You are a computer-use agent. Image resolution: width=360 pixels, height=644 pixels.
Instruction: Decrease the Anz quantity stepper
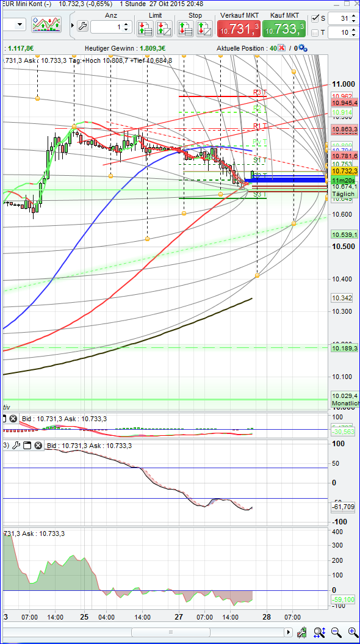click(125, 29)
